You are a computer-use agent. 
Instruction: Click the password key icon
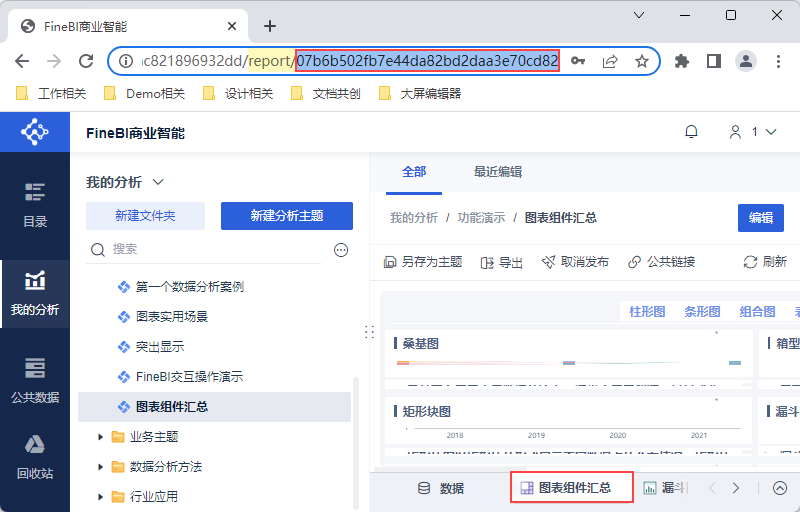click(578, 61)
